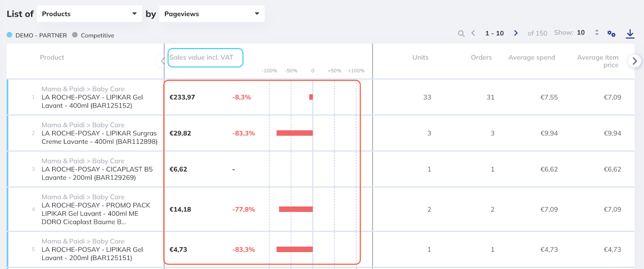644x269 pixels.
Task: Toggle the Competitive legend dot
Action: click(x=75, y=35)
